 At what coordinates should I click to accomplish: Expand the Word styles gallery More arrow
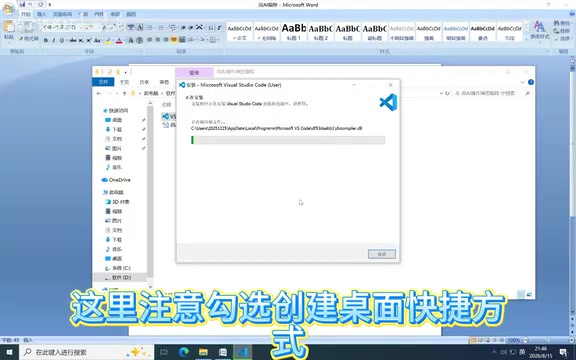click(526, 38)
